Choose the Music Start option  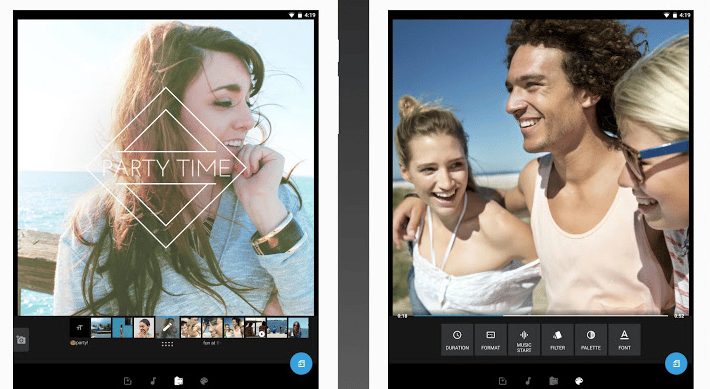tap(524, 340)
